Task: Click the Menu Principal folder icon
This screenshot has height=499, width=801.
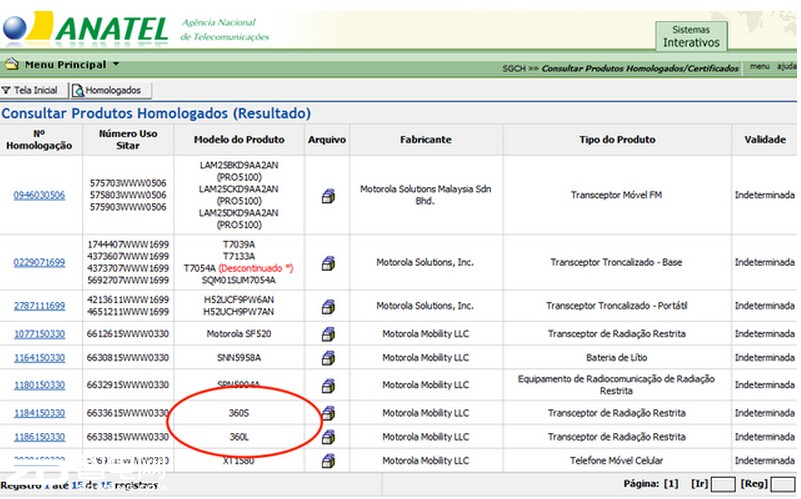Action: click(11, 64)
